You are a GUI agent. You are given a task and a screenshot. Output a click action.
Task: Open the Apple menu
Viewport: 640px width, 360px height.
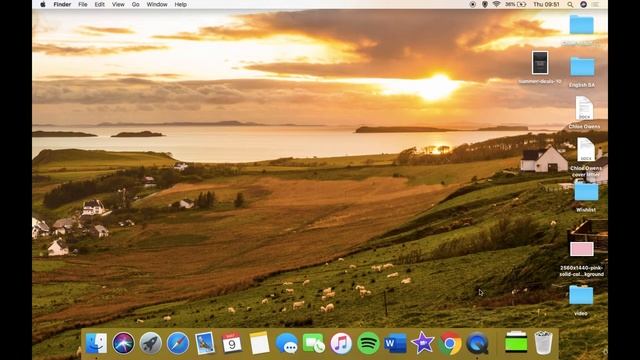pos(43,4)
